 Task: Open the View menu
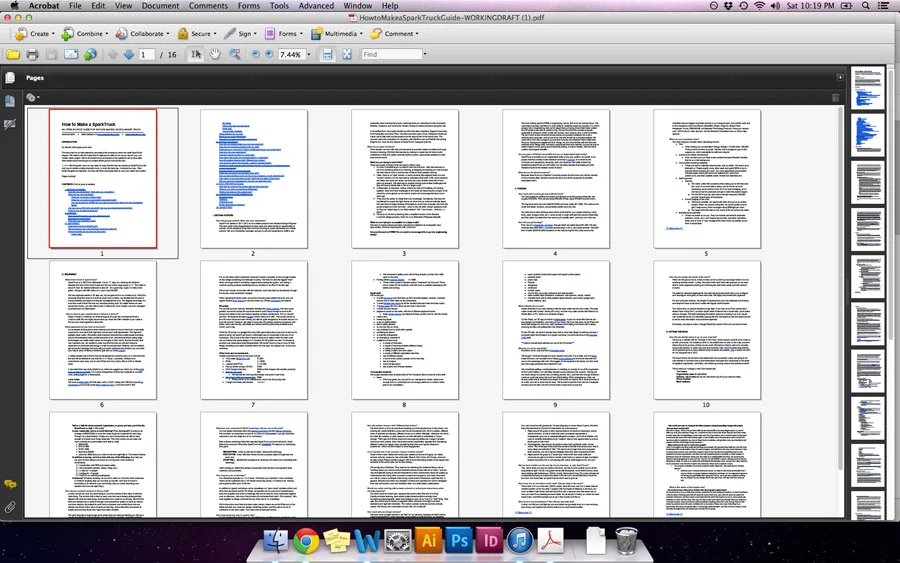point(123,6)
